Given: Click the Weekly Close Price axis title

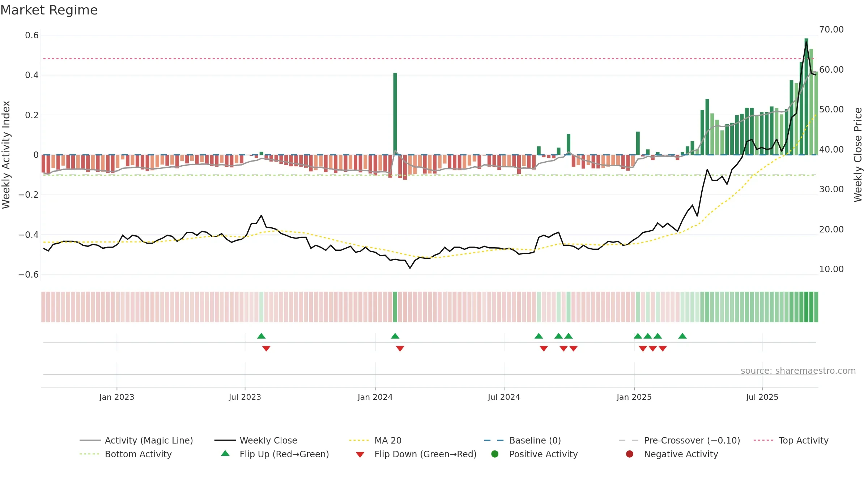Looking at the screenshot, I should pyautogui.click(x=858, y=155).
